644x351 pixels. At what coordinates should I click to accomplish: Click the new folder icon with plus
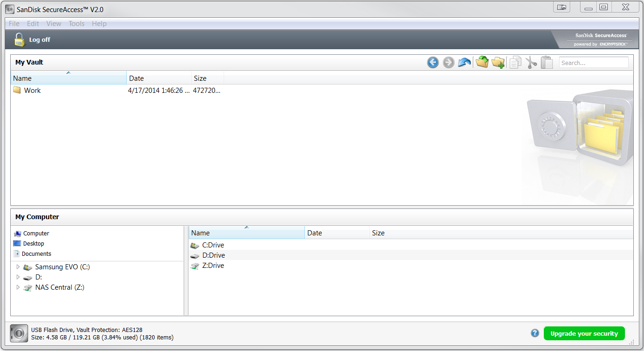[x=498, y=62]
